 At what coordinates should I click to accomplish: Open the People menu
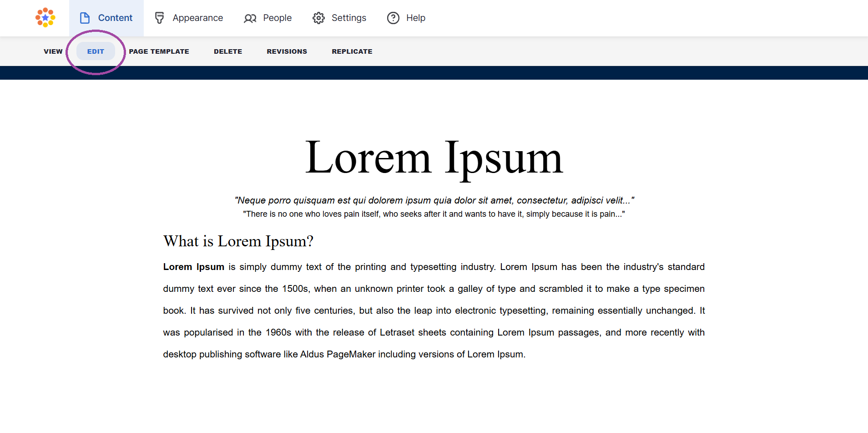pos(278,18)
